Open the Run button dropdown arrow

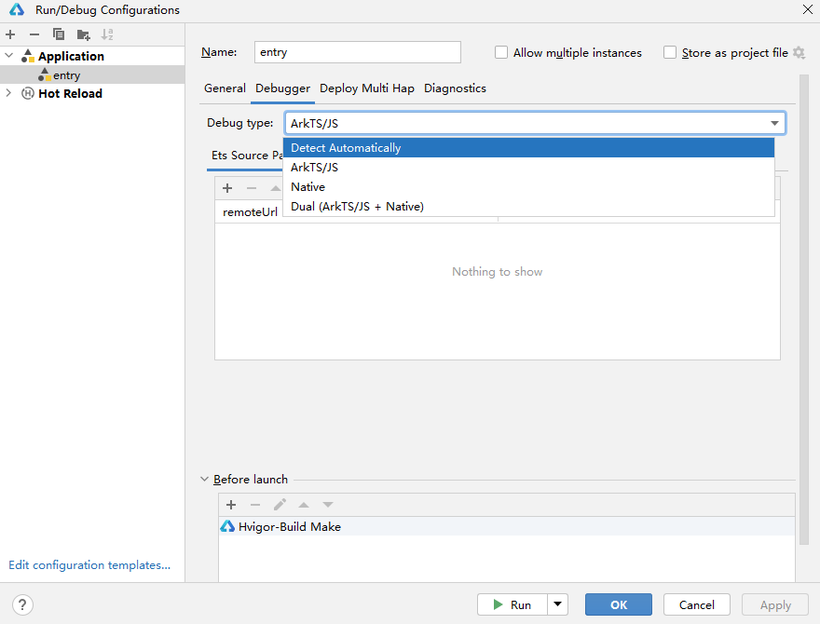(557, 605)
